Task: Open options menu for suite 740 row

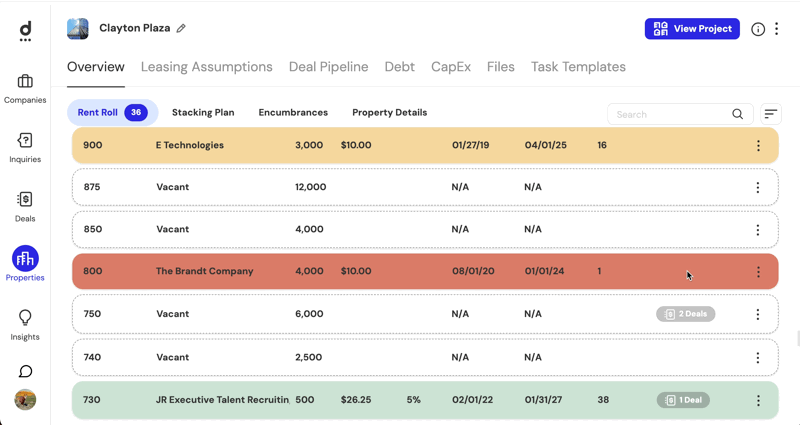Action: coord(758,358)
